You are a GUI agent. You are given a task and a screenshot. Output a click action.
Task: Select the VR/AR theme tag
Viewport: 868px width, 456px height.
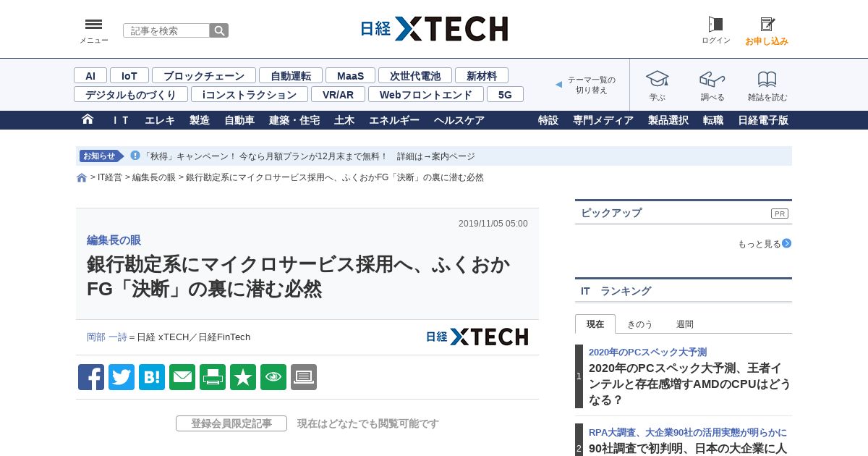[x=338, y=94]
